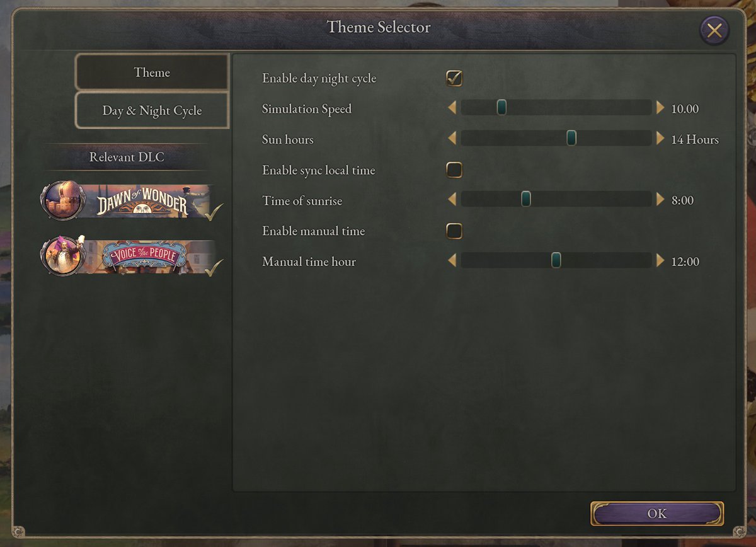
Task: Select the Day & Night Cycle tab
Action: (x=152, y=111)
